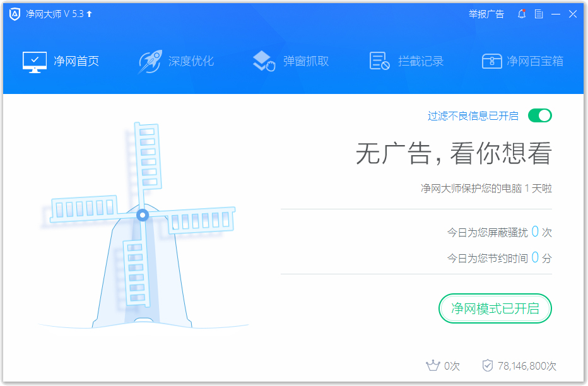Open the notification bell with red dot

tap(521, 14)
